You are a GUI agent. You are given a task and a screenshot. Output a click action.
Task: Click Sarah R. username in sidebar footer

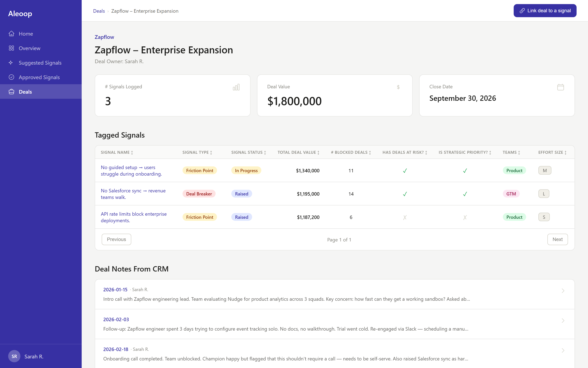click(34, 357)
